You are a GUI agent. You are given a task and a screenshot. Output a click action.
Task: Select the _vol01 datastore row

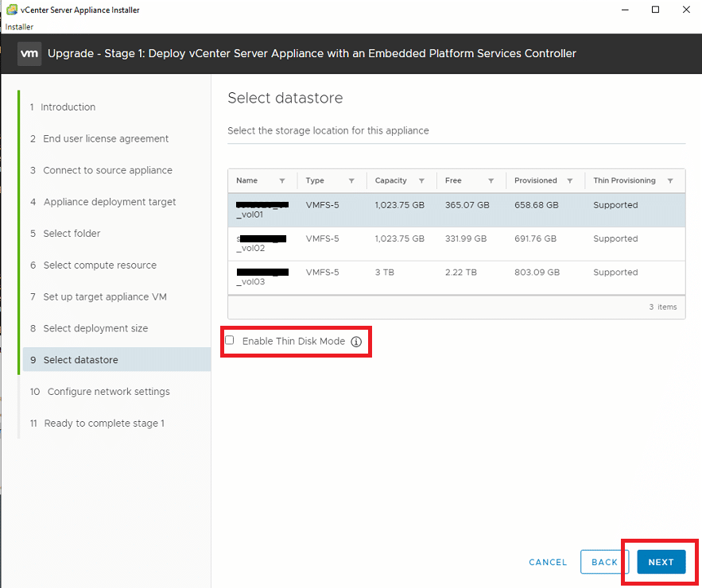(456, 211)
